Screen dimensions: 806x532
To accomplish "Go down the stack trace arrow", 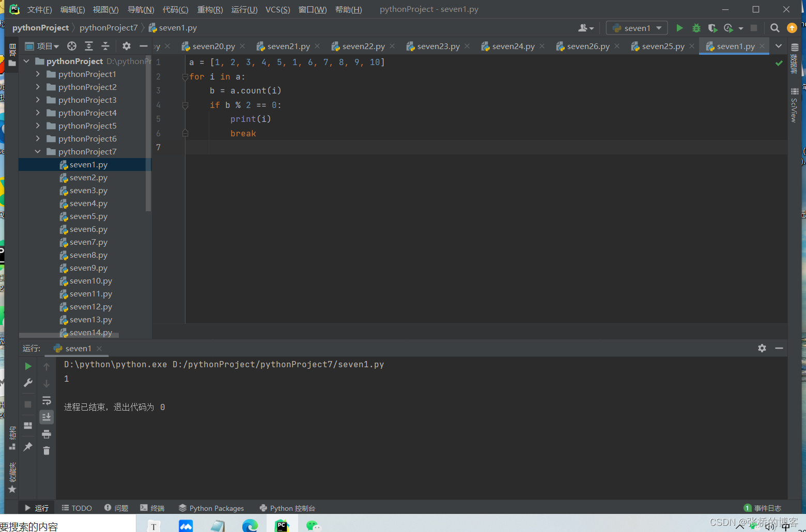I will (x=47, y=383).
